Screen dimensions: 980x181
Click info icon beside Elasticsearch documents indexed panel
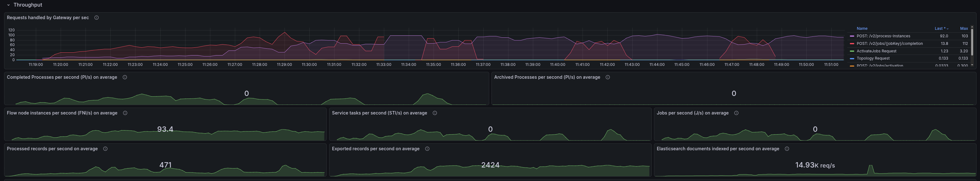pyautogui.click(x=787, y=149)
